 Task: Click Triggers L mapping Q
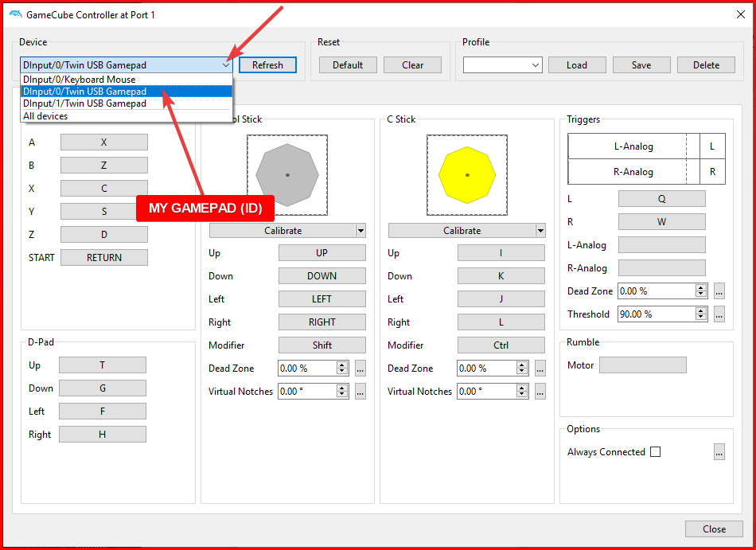coord(661,199)
